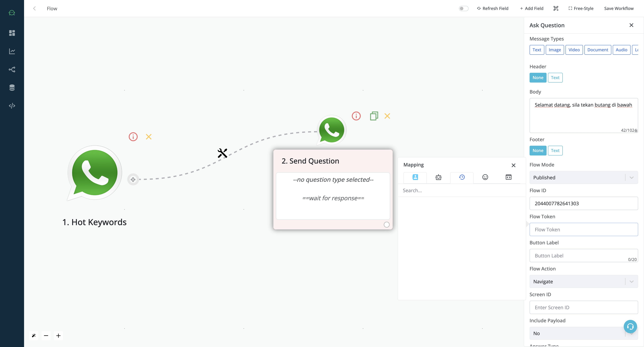Click the Hot Keywords output connector handle
The width and height of the screenshot is (644, 347).
pos(133,179)
